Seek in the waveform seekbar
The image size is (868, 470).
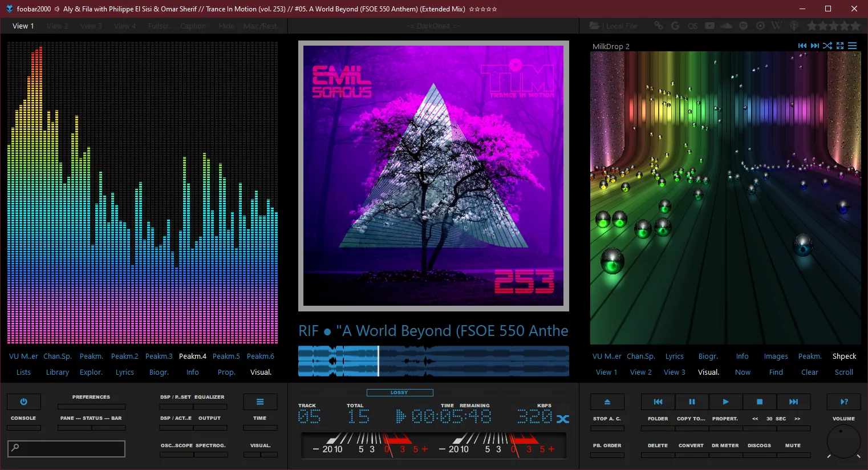click(x=433, y=361)
